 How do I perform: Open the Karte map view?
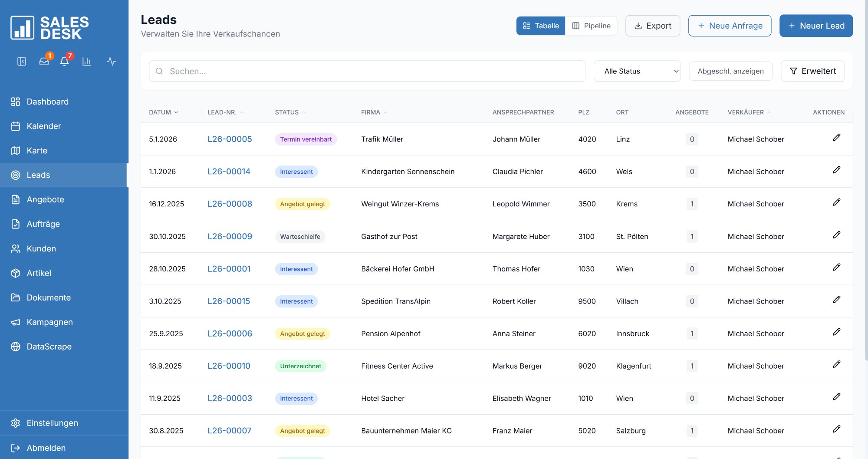[37, 150]
